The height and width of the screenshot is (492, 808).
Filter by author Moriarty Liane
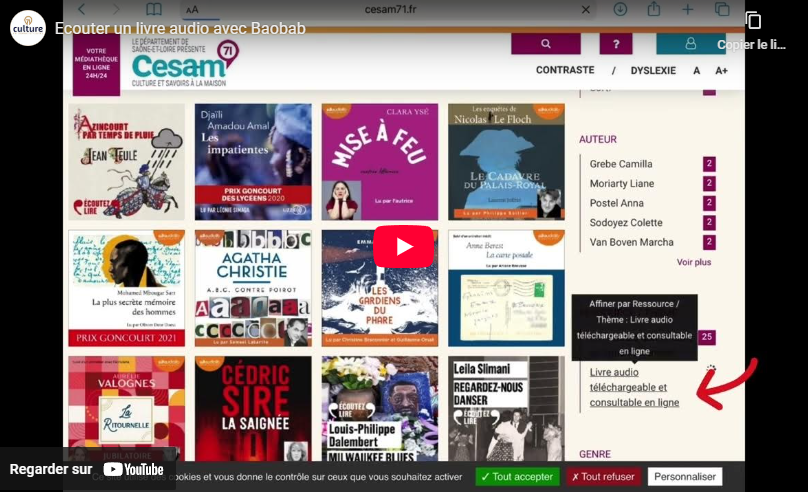coord(621,184)
